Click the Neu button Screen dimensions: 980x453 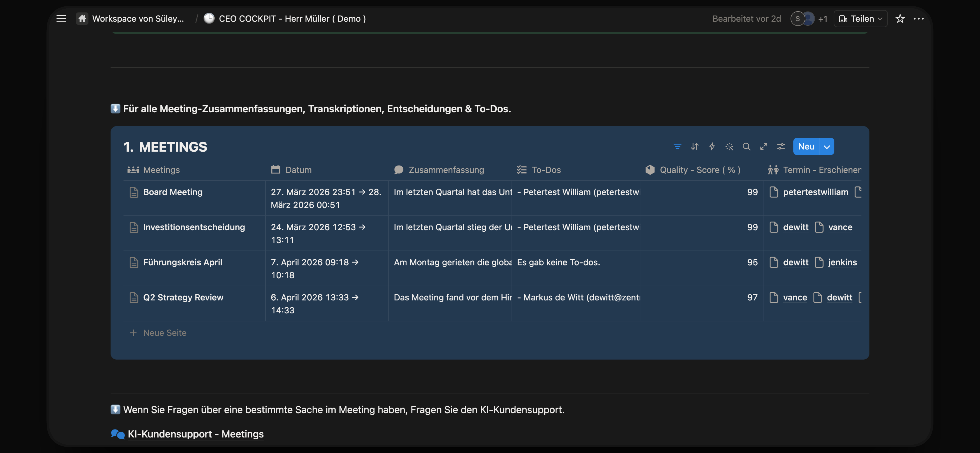pos(806,146)
